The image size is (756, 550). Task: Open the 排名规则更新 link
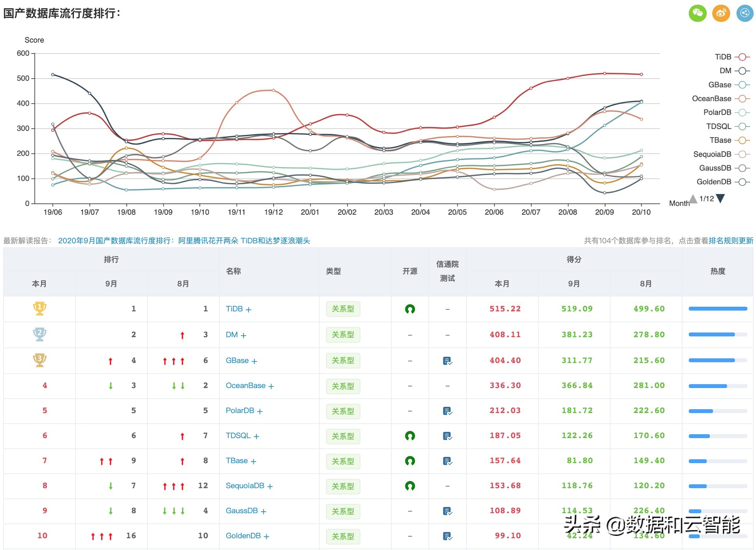pyautogui.click(x=731, y=241)
